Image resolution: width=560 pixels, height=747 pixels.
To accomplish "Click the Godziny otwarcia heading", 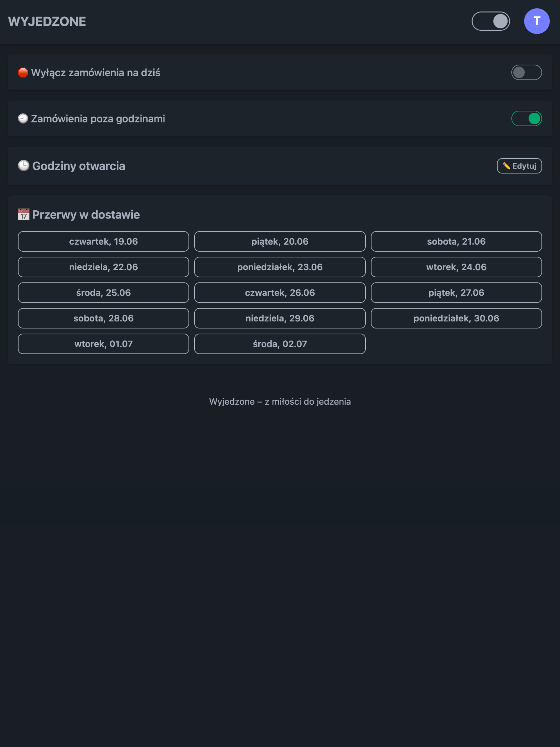I will (79, 166).
